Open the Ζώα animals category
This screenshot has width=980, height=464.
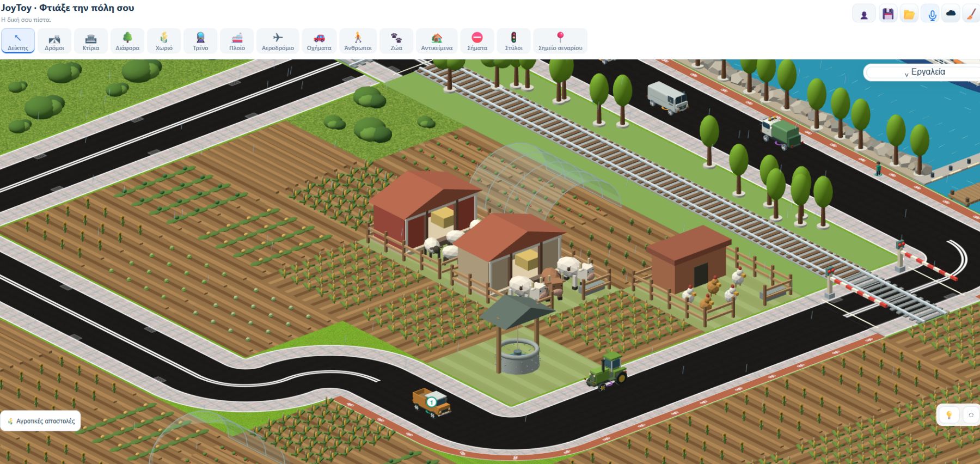click(x=396, y=41)
